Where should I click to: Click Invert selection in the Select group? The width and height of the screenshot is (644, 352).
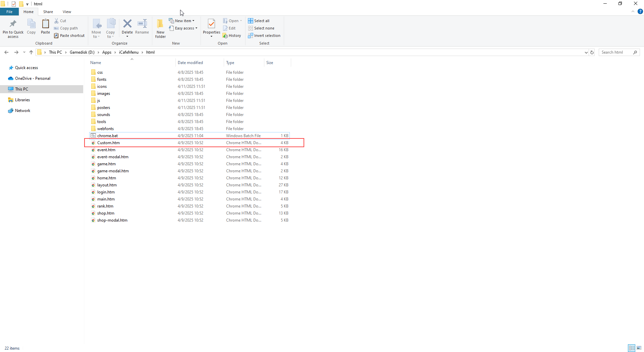(x=264, y=36)
